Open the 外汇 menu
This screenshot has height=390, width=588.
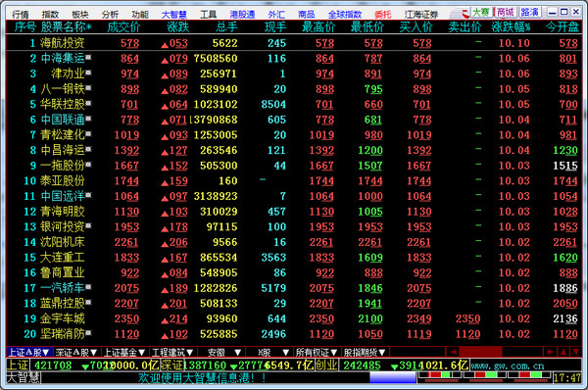pos(276,15)
